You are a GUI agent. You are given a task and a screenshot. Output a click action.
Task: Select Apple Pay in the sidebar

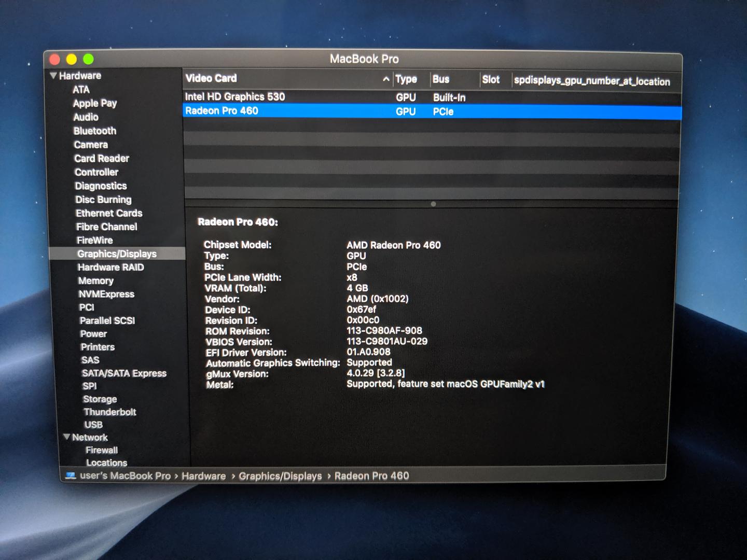click(x=95, y=103)
